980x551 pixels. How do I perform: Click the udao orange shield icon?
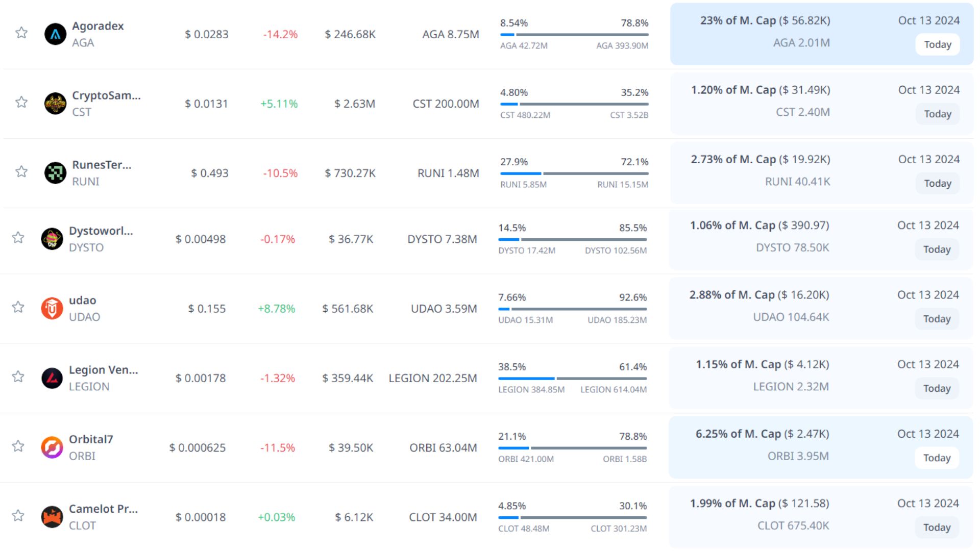[52, 308]
